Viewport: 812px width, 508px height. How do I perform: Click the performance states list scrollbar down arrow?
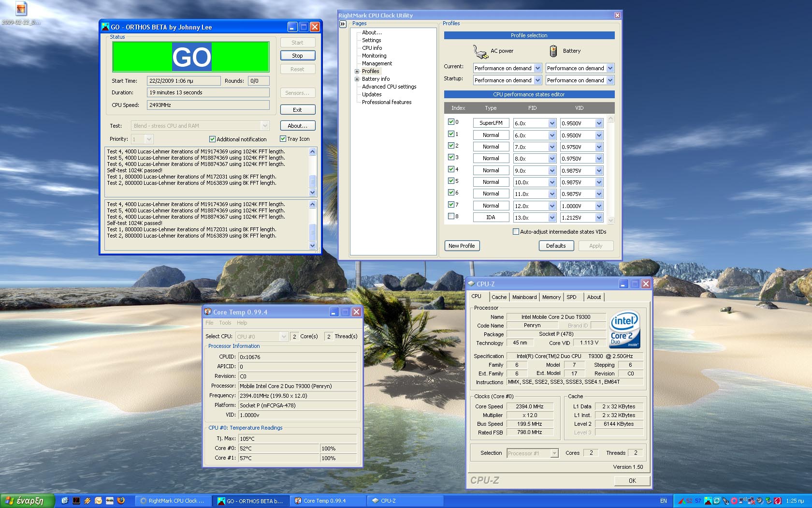tap(610, 220)
